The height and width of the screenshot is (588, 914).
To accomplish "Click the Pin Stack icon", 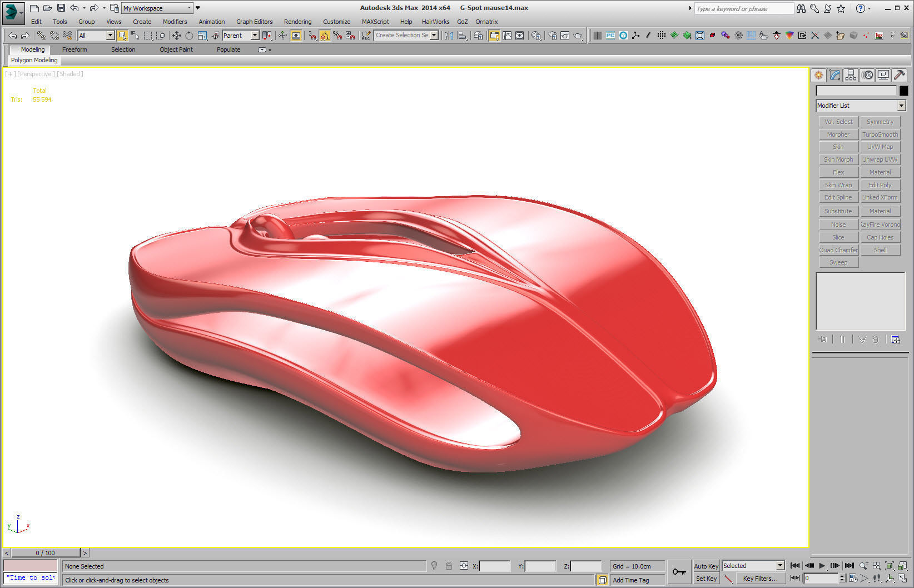I will [822, 340].
